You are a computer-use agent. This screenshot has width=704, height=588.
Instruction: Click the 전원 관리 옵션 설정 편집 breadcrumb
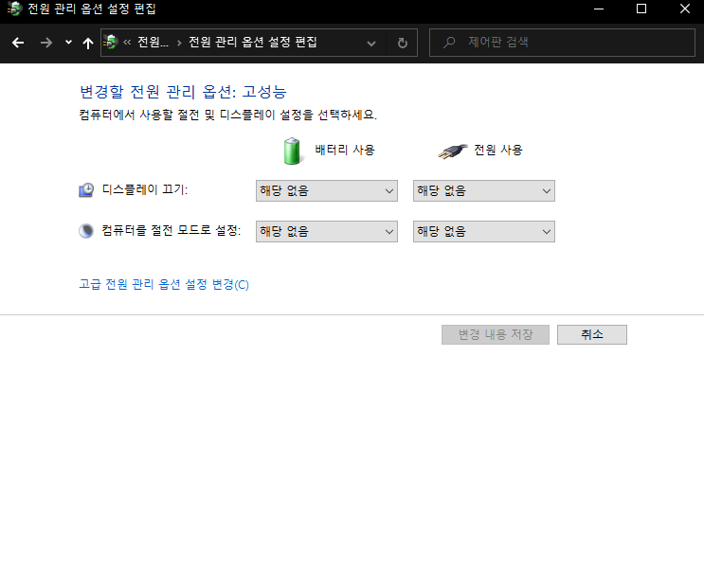[x=253, y=43]
